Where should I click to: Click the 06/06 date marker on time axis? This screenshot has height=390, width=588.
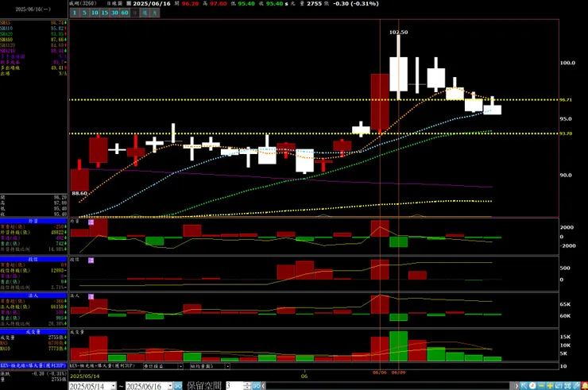pyautogui.click(x=380, y=373)
